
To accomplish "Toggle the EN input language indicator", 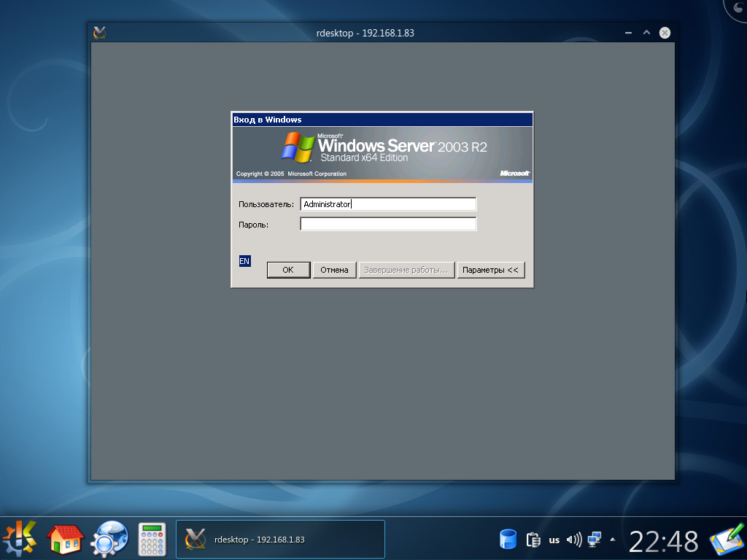I will (x=244, y=261).
